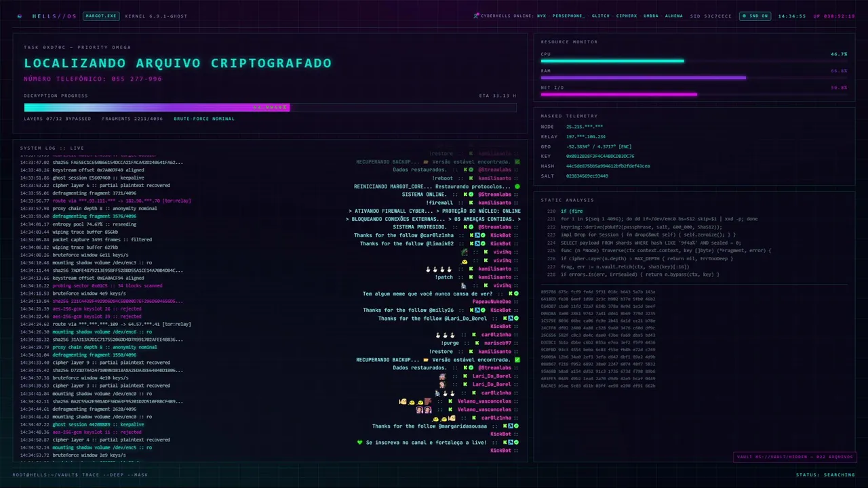Click the BRUTE-FORCE NOMINAL label
The width and height of the screenshot is (868, 488).
[204, 119]
